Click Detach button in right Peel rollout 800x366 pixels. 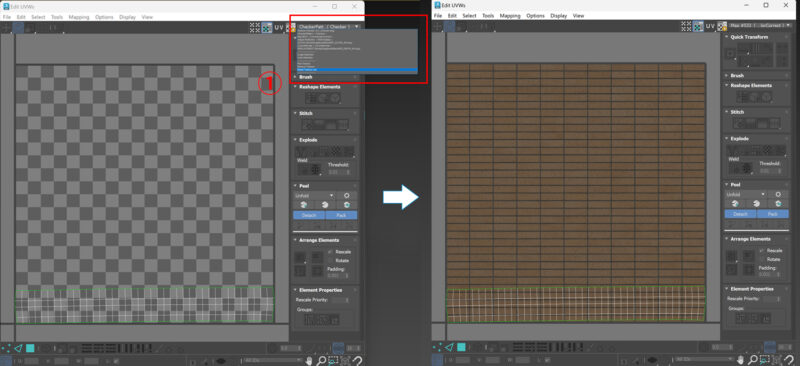(740, 214)
